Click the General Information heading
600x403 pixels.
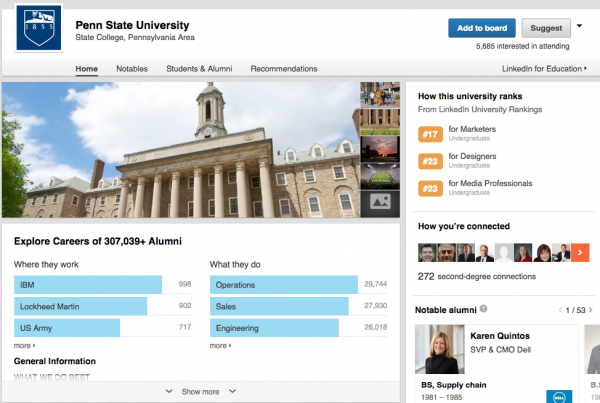point(55,361)
